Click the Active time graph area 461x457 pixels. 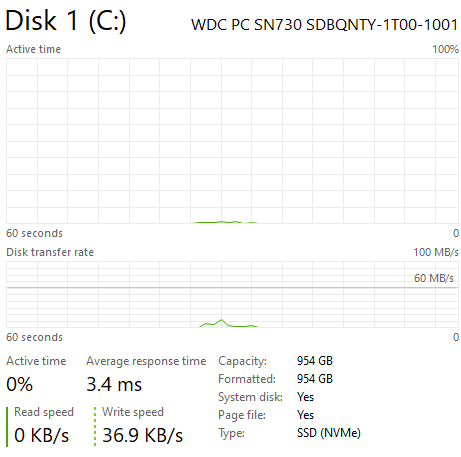pos(232,141)
